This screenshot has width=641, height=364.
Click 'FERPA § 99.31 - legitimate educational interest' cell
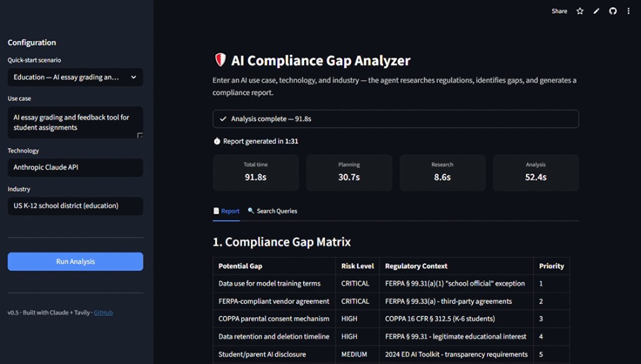[x=456, y=336]
